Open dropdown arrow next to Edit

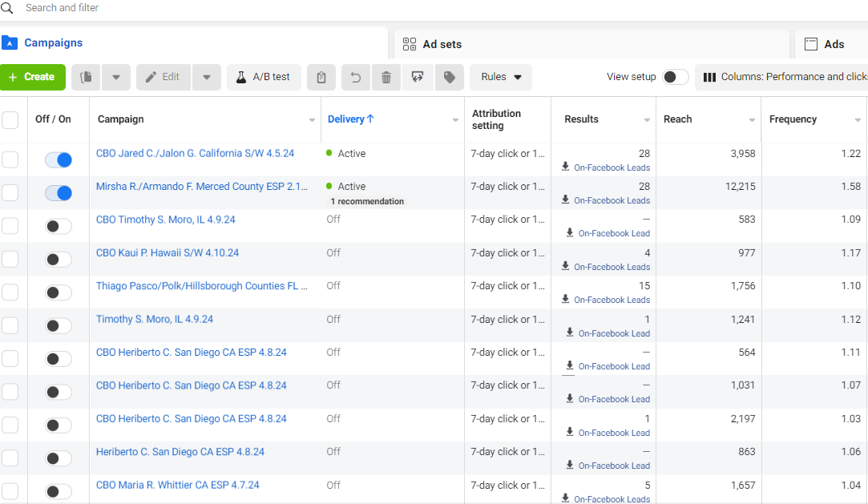point(207,77)
